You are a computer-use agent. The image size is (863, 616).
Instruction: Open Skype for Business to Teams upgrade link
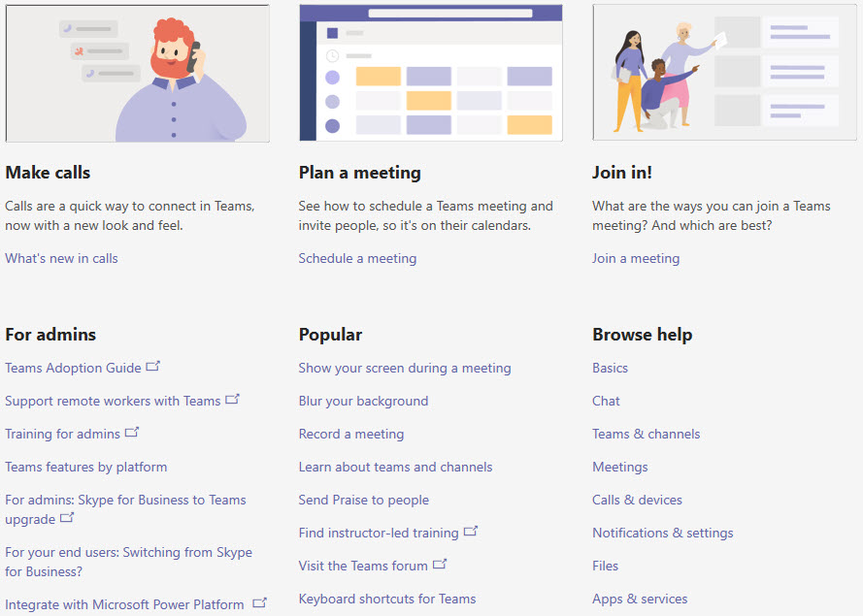(x=125, y=509)
